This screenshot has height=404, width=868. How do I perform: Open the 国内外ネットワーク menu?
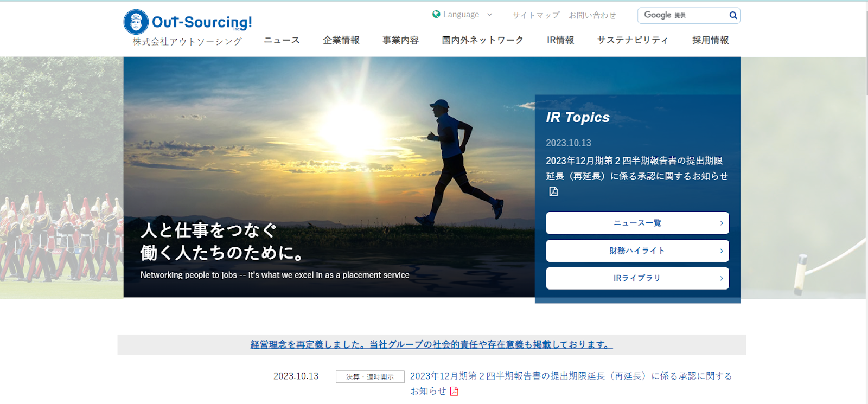(x=483, y=40)
